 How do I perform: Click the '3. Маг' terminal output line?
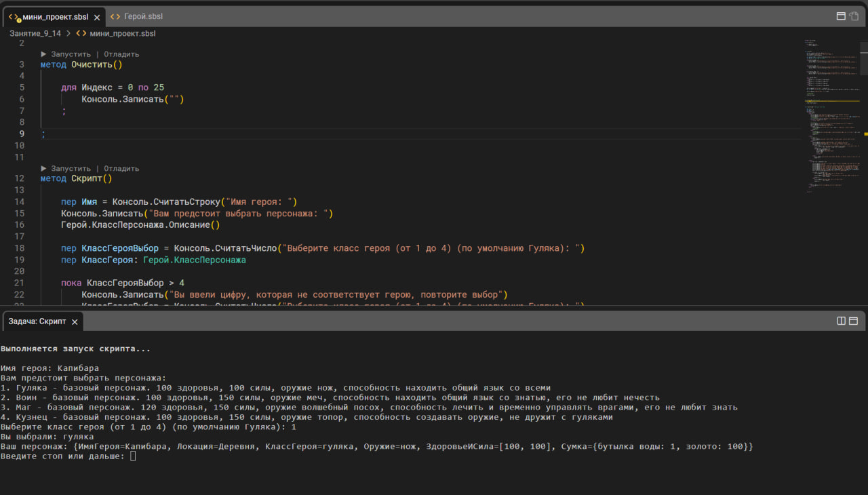point(369,408)
